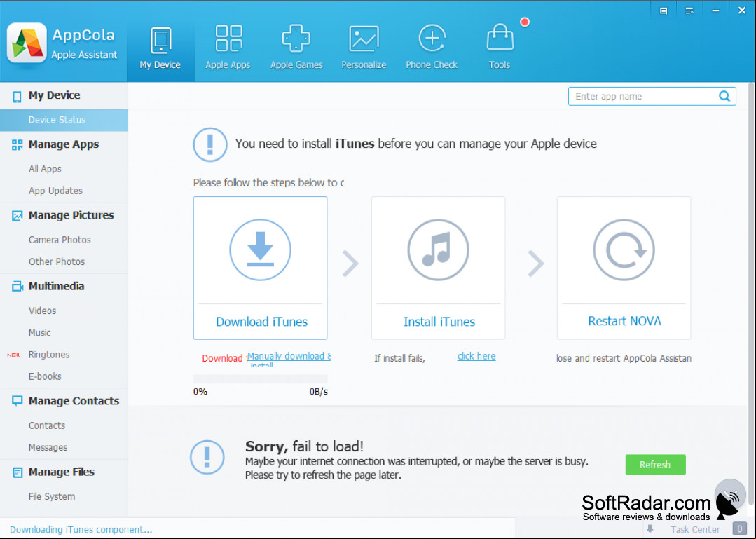Click the red NEW badge beside Ringtones
The height and width of the screenshot is (539, 756).
(x=14, y=355)
